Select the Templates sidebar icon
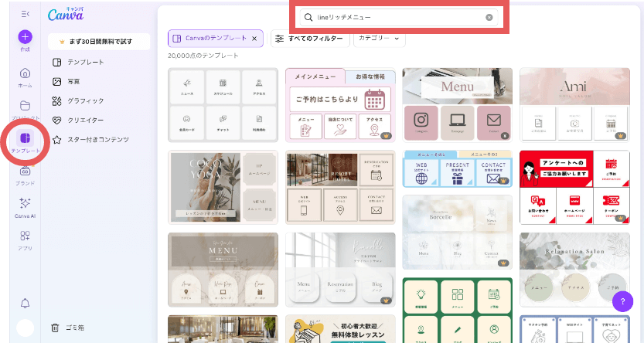This screenshot has width=644, height=343. (26, 139)
